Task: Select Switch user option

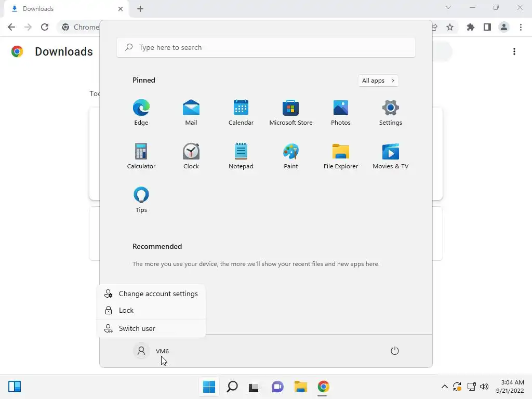Action: [x=151, y=328]
